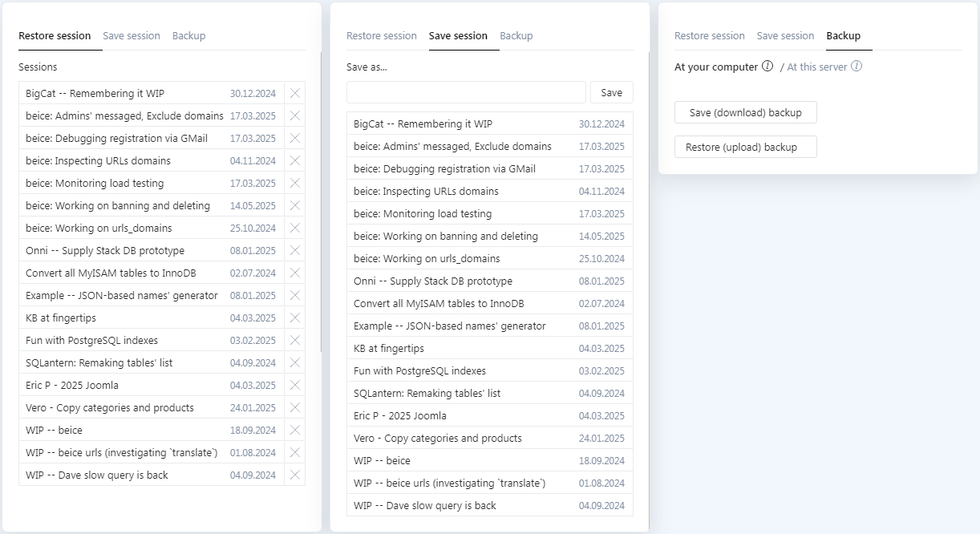
Task: Delete the 'Fun with PostgreSQL indexes' session
Action: (x=294, y=340)
